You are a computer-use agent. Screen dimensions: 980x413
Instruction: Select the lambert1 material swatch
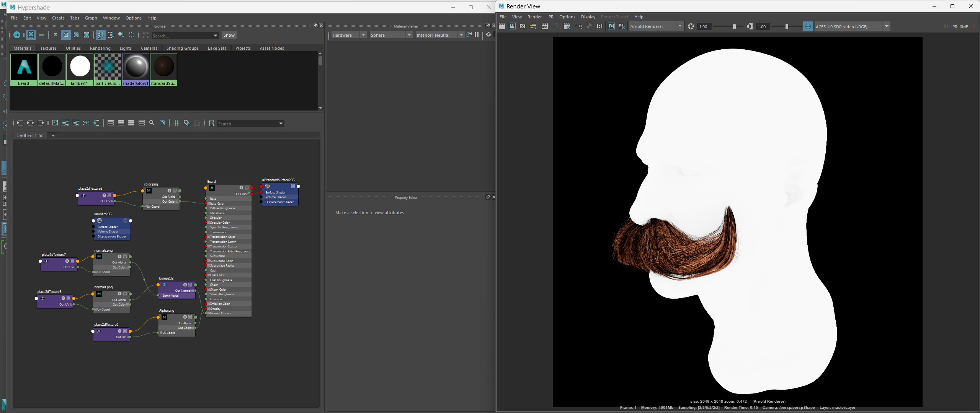tap(80, 70)
